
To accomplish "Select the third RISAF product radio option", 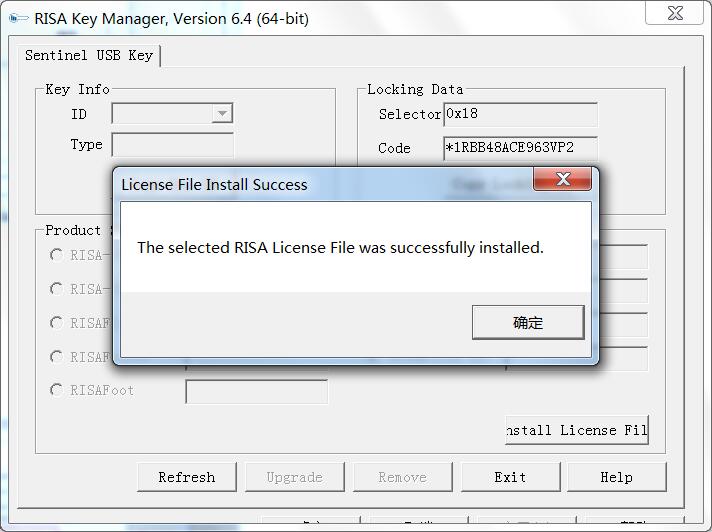I will point(56,323).
